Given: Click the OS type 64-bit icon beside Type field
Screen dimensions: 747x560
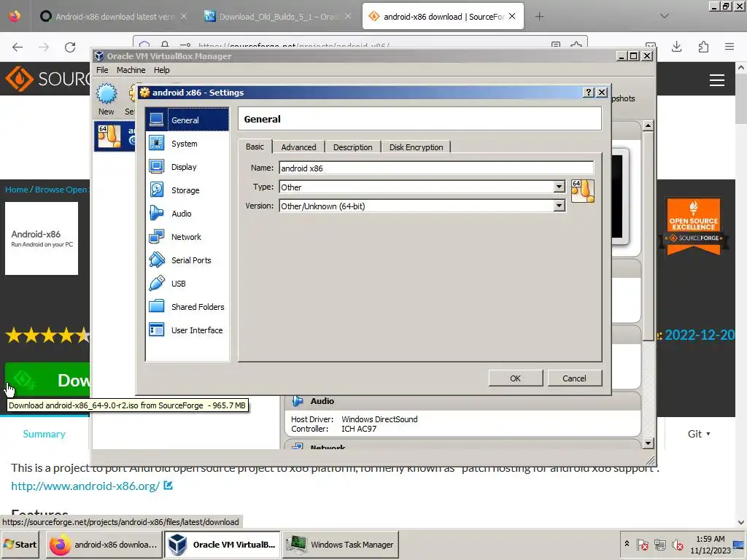Looking at the screenshot, I should click(x=583, y=191).
